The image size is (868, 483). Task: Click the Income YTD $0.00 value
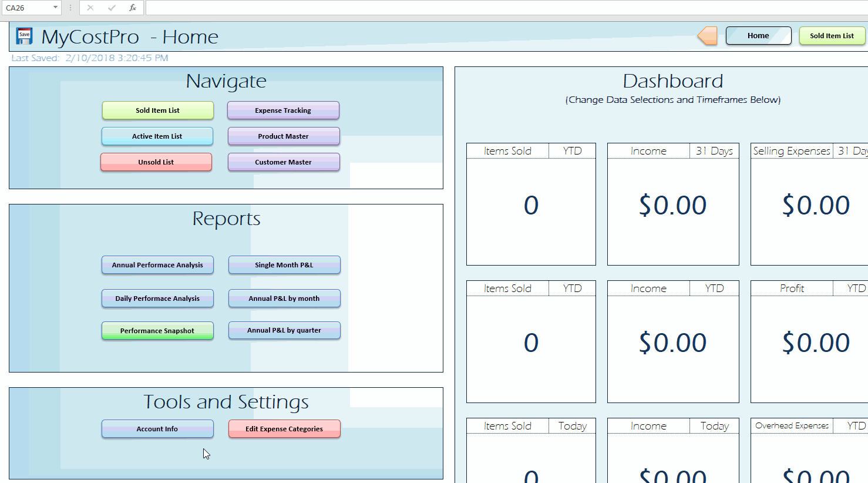click(x=672, y=343)
